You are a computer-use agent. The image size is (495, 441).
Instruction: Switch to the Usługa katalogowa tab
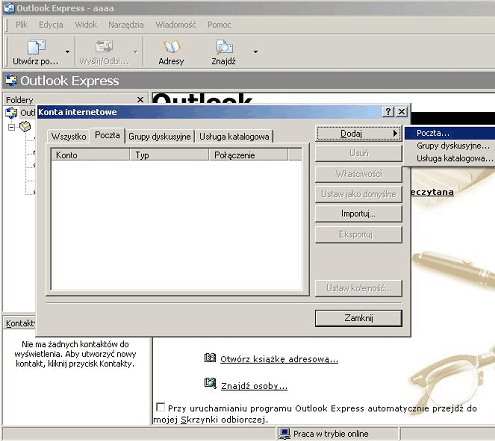pos(234,136)
